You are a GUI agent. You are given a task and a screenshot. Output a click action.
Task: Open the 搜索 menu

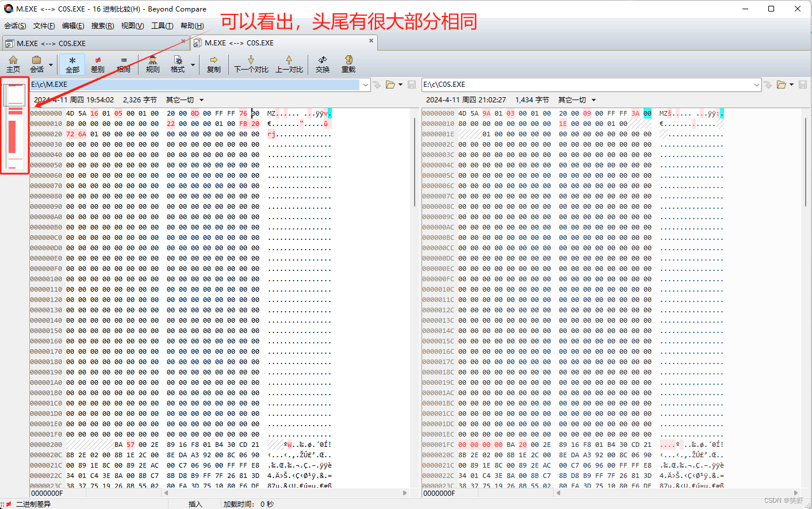(x=102, y=25)
